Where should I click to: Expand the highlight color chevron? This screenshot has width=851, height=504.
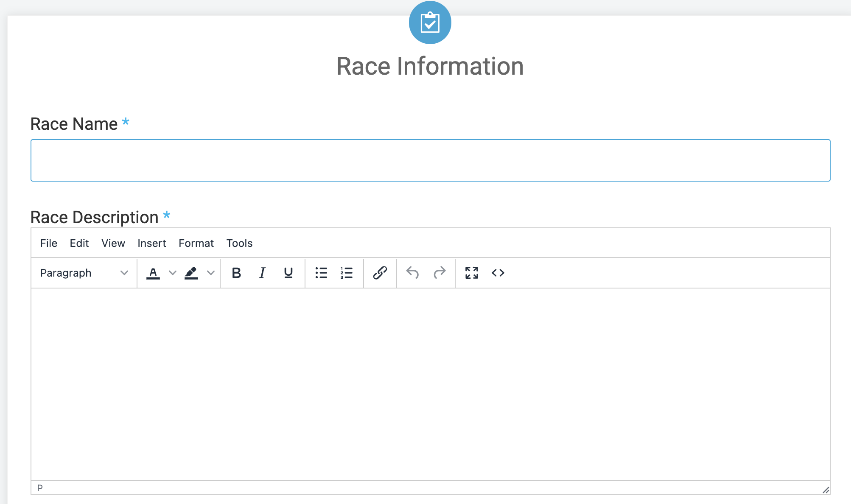[x=211, y=273]
